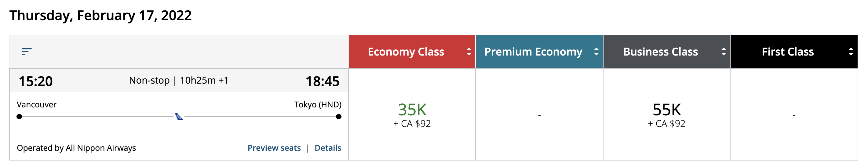Click the 15:20 departure time
Screen dimensions: 868x166
click(36, 81)
